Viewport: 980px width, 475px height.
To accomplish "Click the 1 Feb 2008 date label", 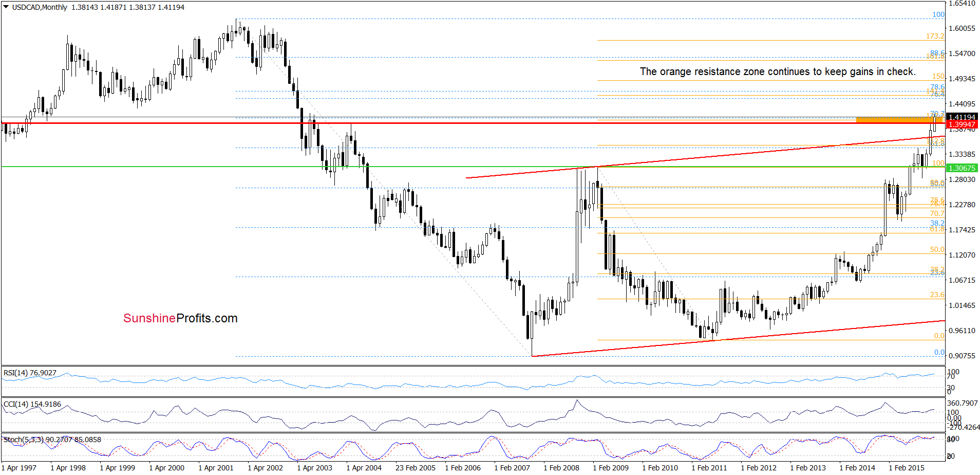I will 561,468.
